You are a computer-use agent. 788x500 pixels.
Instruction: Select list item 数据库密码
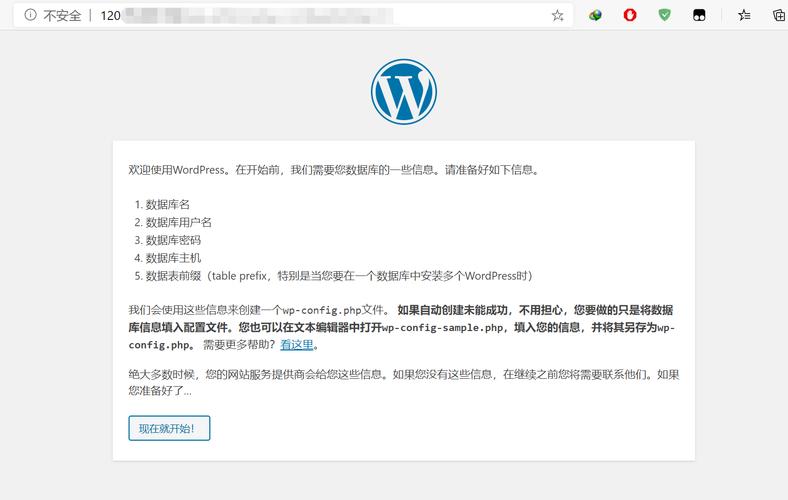point(173,240)
